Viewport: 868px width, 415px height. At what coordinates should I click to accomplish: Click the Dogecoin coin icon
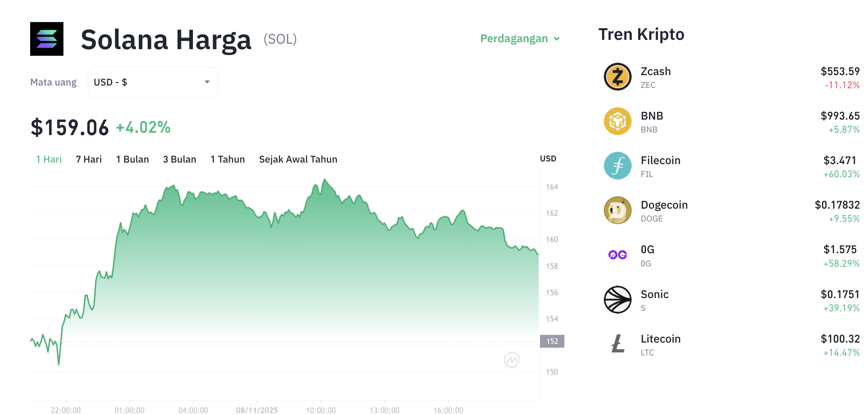pos(617,210)
